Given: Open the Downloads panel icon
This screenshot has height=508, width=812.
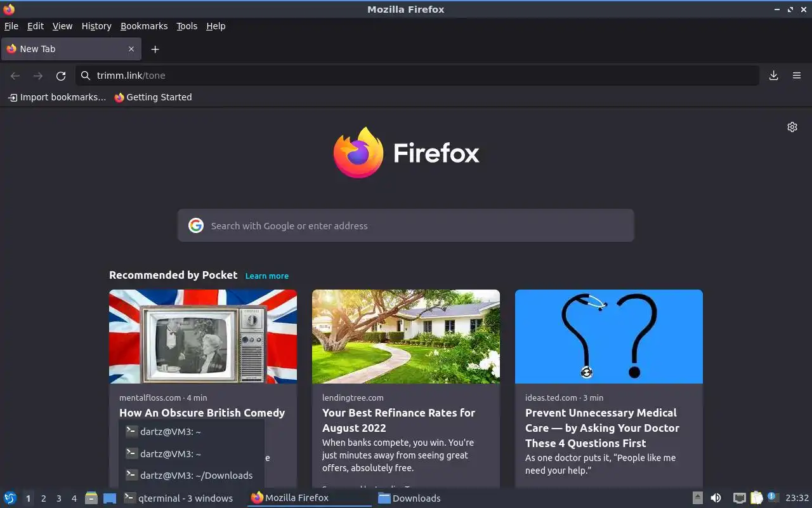Looking at the screenshot, I should 774,76.
